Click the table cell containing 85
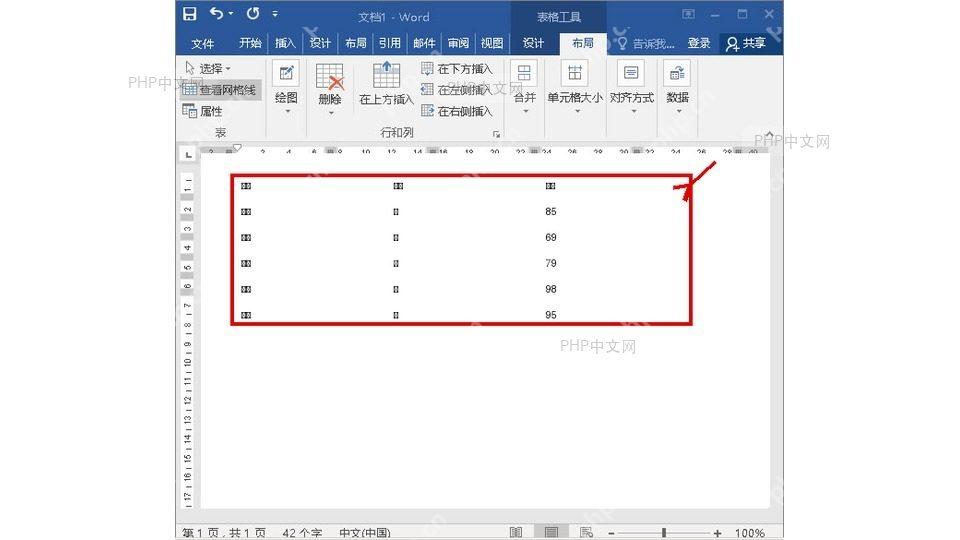This screenshot has width=960, height=540. point(551,211)
